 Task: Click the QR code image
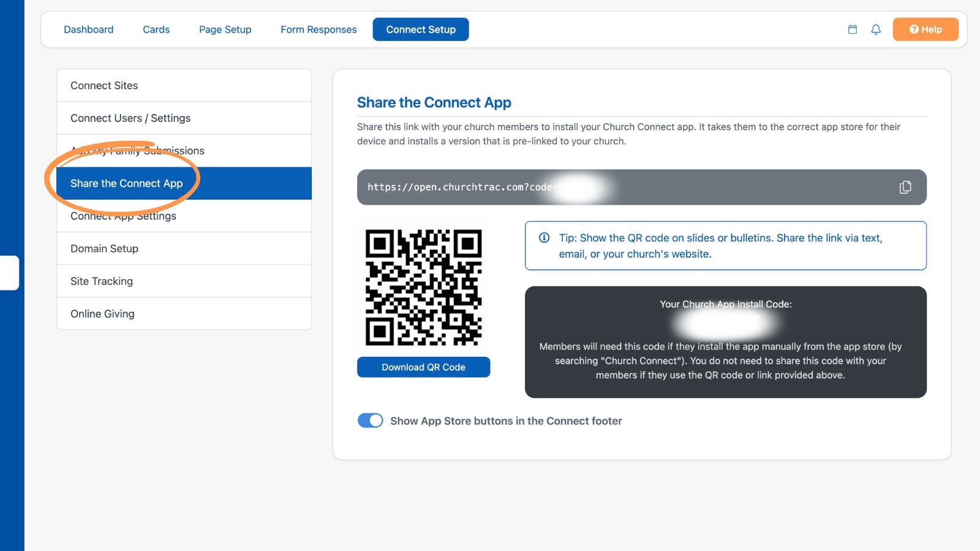pos(424,288)
